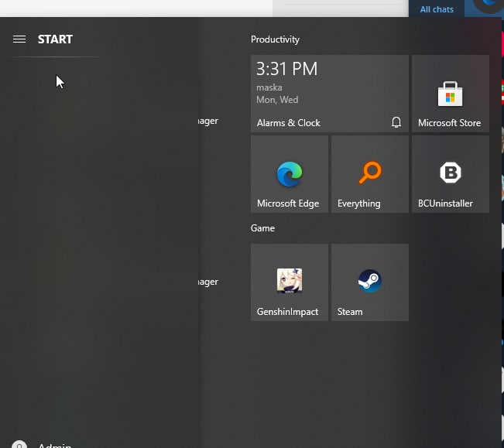
Task: Select the Productivity group header
Action: click(x=275, y=39)
